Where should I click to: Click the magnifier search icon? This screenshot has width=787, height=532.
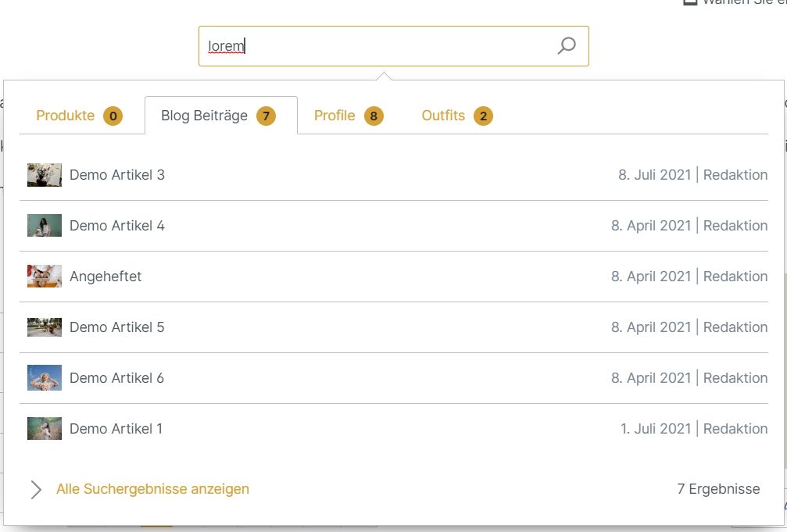567,46
